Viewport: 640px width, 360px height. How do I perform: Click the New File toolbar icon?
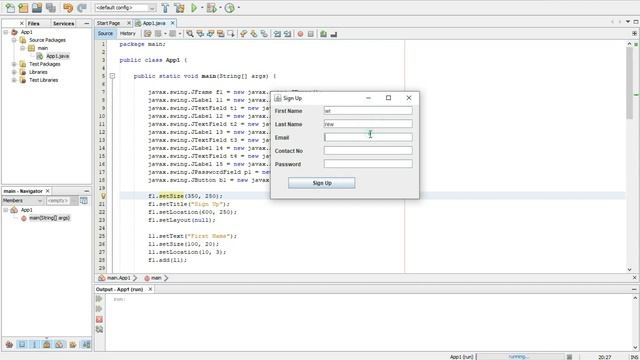[x=10, y=8]
